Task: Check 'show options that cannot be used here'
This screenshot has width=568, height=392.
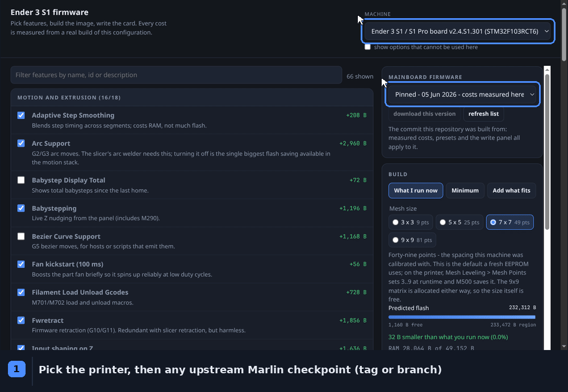Action: (x=367, y=47)
